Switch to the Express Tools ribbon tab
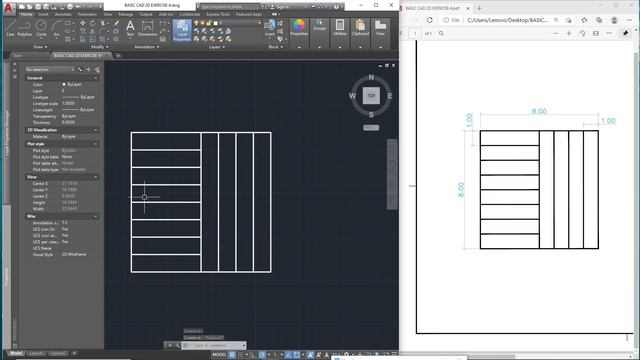Screen dimensions: 640x360 pos(218,14)
